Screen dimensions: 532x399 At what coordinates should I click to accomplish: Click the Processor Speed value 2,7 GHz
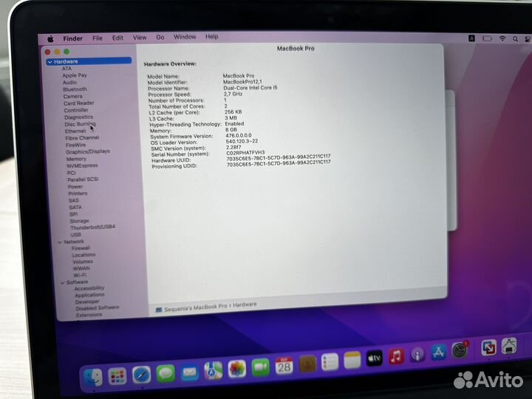click(233, 94)
